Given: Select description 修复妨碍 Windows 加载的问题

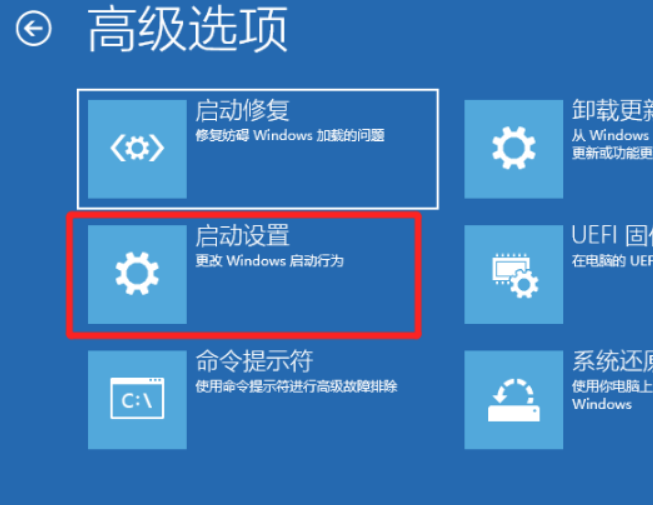Looking at the screenshot, I should pyautogui.click(x=290, y=135).
